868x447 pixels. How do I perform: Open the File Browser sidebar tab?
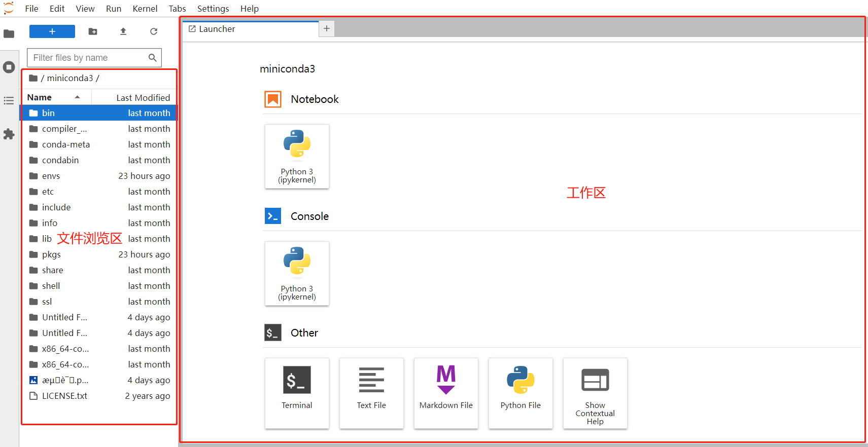click(9, 34)
